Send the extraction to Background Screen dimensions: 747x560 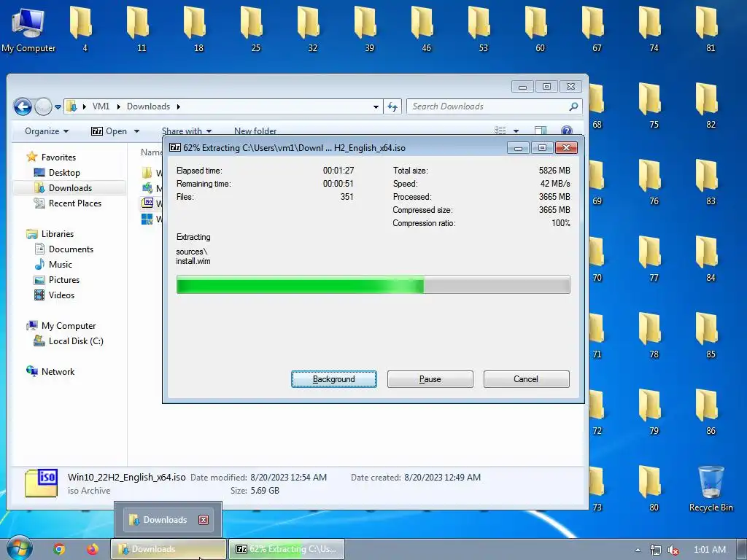point(333,379)
